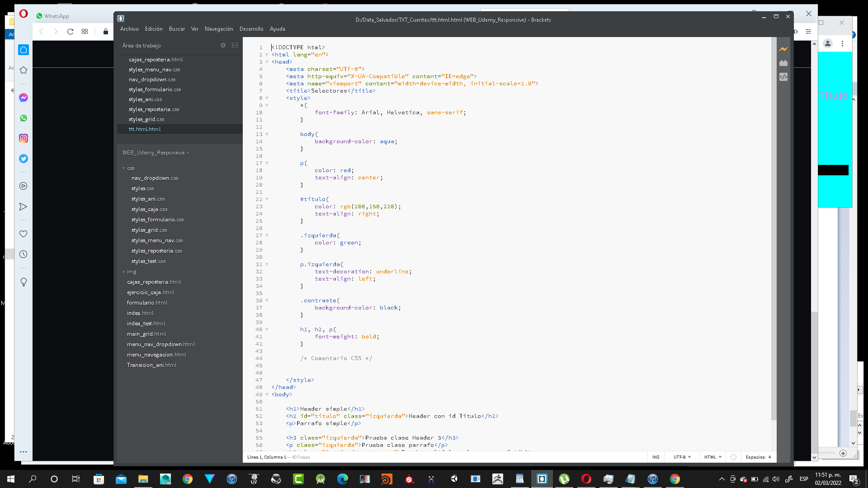Click Opera heart pinboards icon

click(x=24, y=234)
